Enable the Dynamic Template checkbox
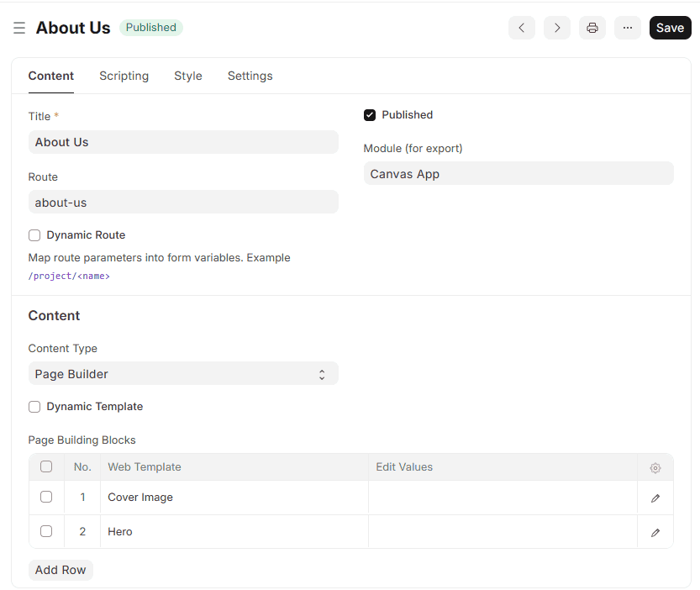 [x=34, y=407]
